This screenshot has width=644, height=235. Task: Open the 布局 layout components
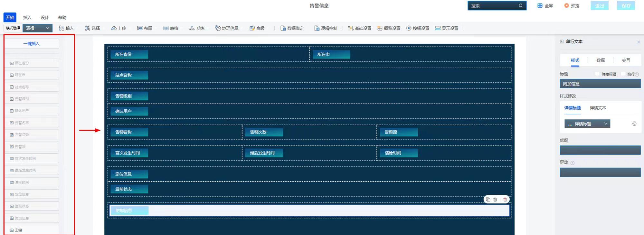[145, 28]
